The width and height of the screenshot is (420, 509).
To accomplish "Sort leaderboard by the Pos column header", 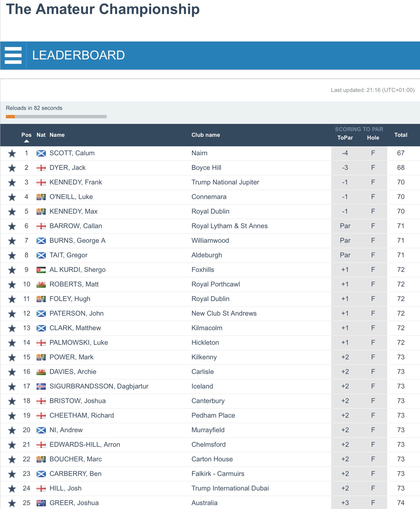I will pyautogui.click(x=26, y=135).
